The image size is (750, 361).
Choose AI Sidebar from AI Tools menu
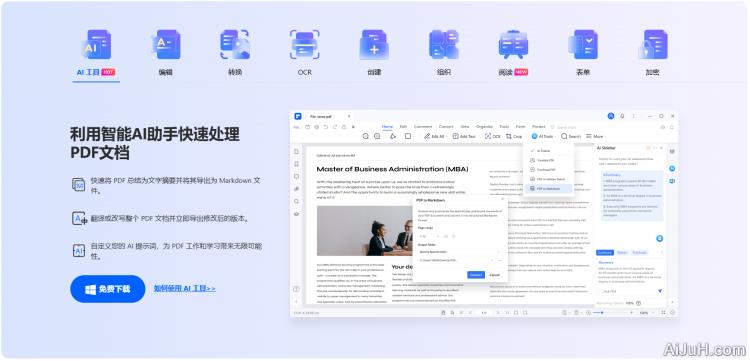[549, 151]
